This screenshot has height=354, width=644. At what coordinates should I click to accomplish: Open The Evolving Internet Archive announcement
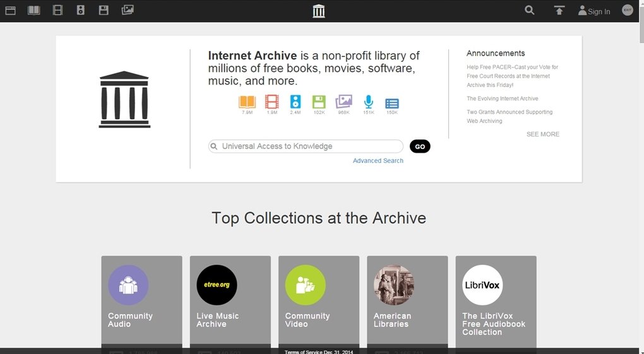click(x=503, y=98)
